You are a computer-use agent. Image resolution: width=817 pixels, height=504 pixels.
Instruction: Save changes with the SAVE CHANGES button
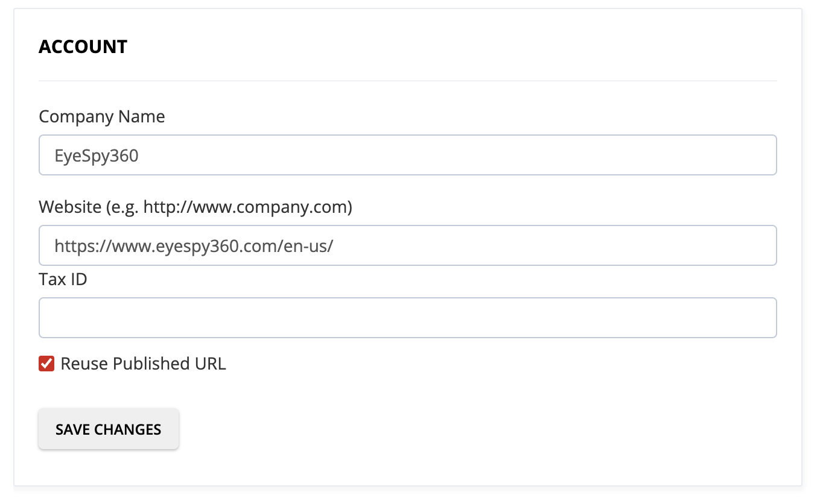[109, 429]
